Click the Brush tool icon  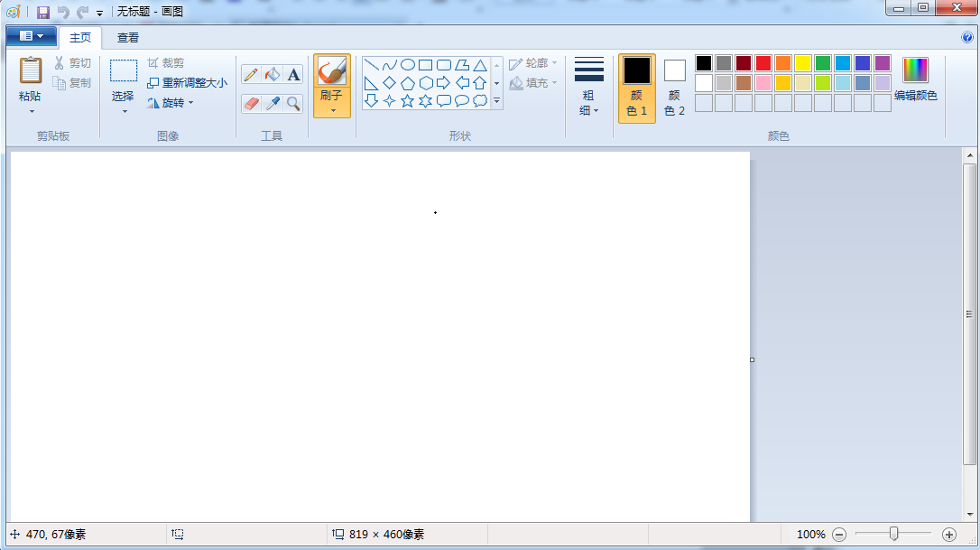tap(332, 70)
